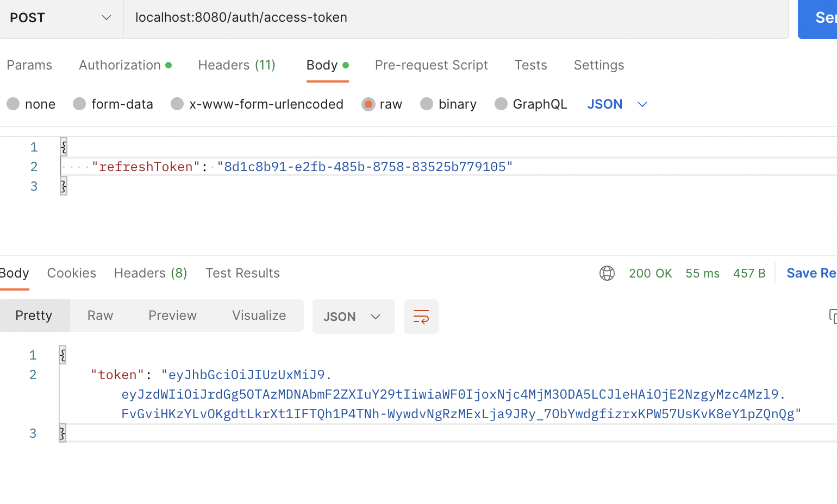The height and width of the screenshot is (504, 837).
Task: Click the refreshToken value in request body
Action: (365, 167)
